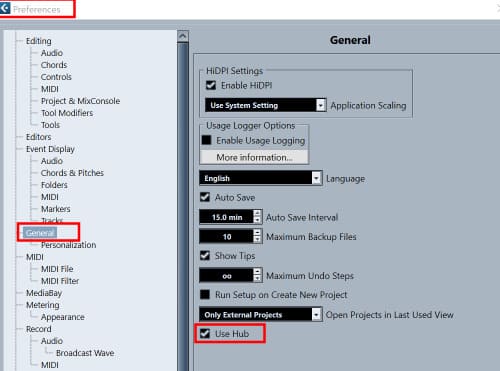500x371 pixels.
Task: Select MIDI under Editing
Action: tap(50, 89)
